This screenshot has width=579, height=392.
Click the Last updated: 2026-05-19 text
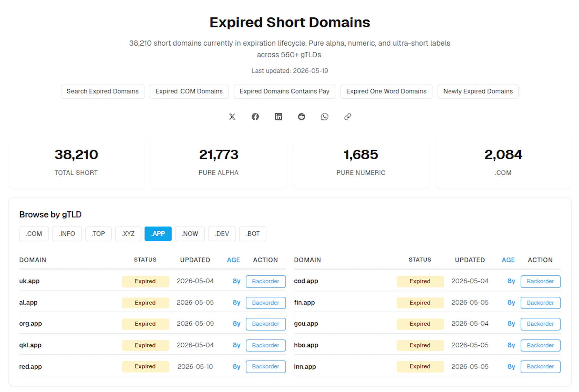(x=289, y=71)
